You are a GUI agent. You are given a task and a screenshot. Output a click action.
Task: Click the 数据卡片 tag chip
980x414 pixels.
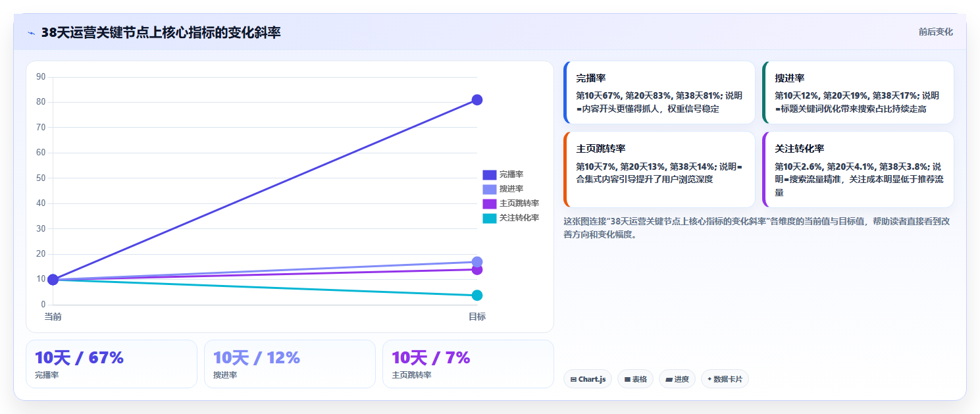pyautogui.click(x=725, y=379)
